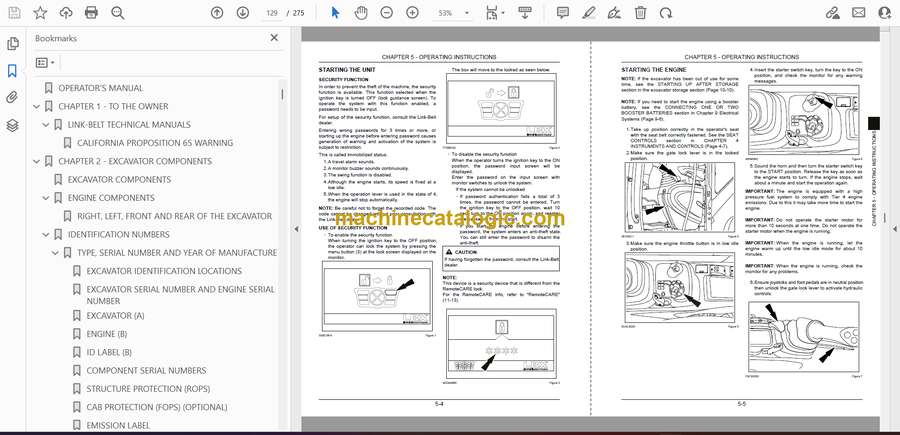The height and width of the screenshot is (435, 900).
Task: Choose the selection arrow tool
Action: tap(336, 13)
